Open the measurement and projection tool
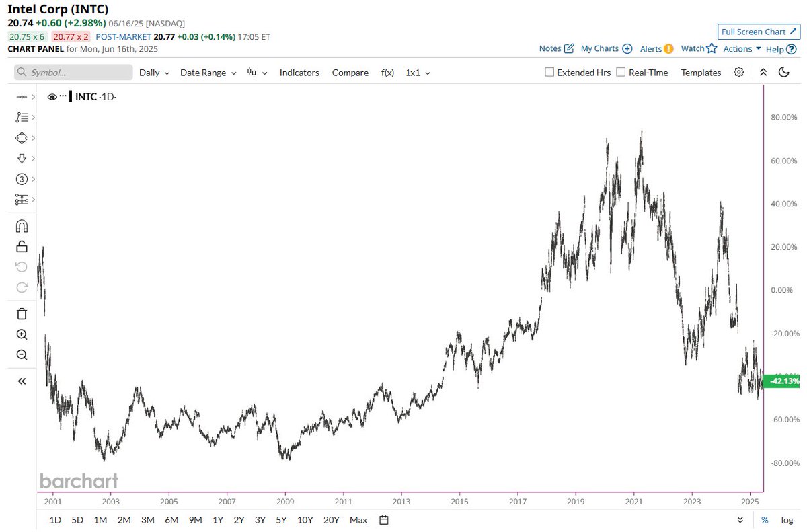This screenshot has height=532, width=807. click(x=21, y=200)
